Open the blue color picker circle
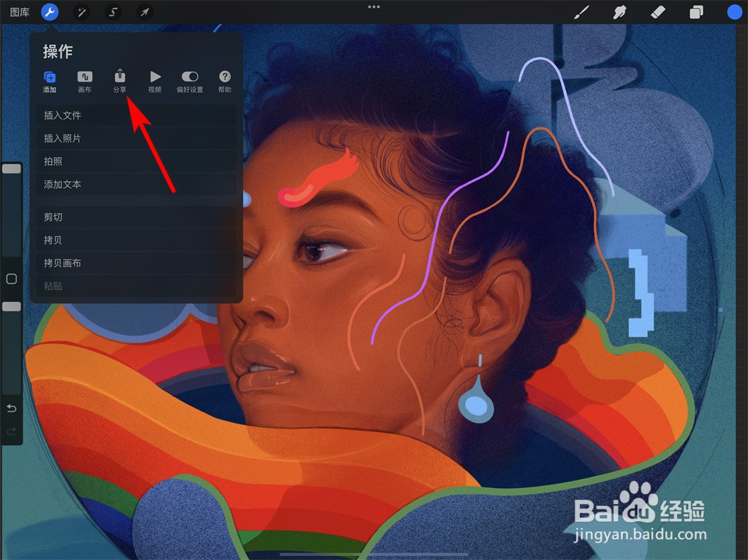The width and height of the screenshot is (748, 560). click(x=734, y=12)
